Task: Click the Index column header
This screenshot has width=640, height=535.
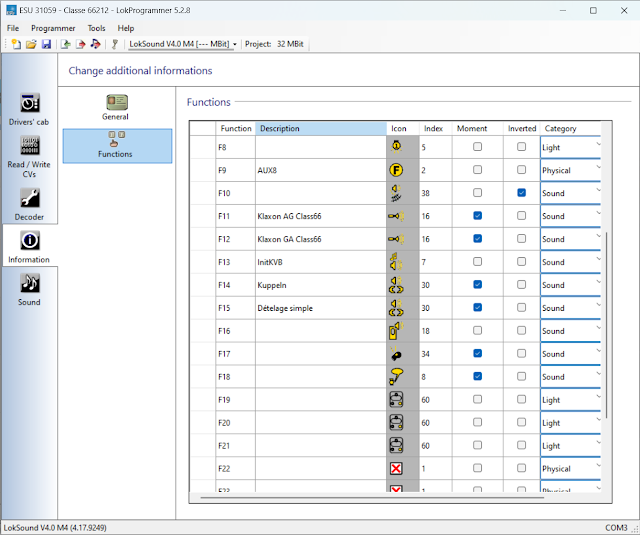Action: pos(435,129)
